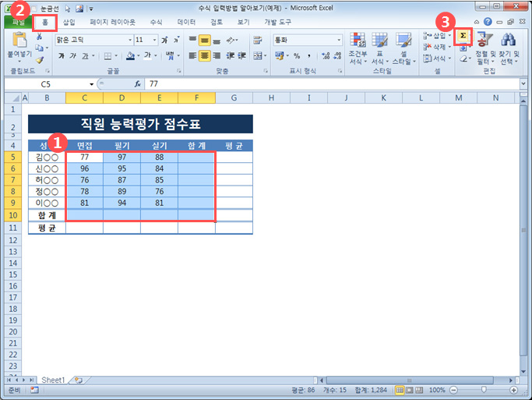Toggle middle vertical alignment
This screenshot has height=400, width=532.
point(205,40)
